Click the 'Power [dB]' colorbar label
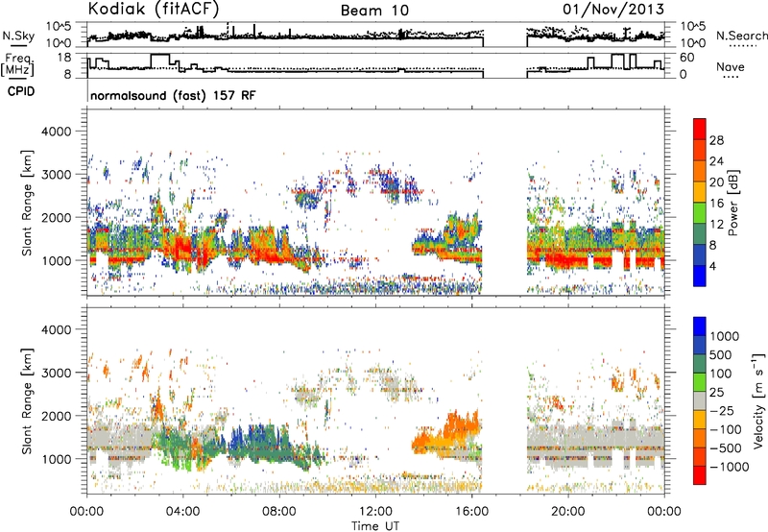 point(732,203)
